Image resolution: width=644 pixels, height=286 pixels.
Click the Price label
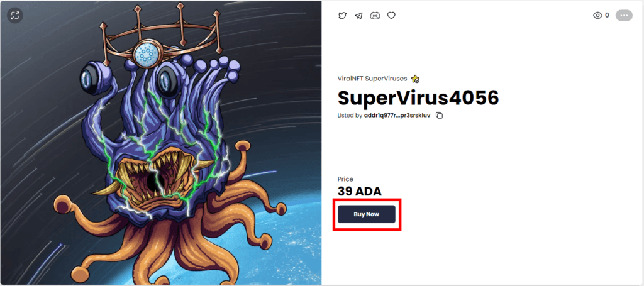coord(345,179)
